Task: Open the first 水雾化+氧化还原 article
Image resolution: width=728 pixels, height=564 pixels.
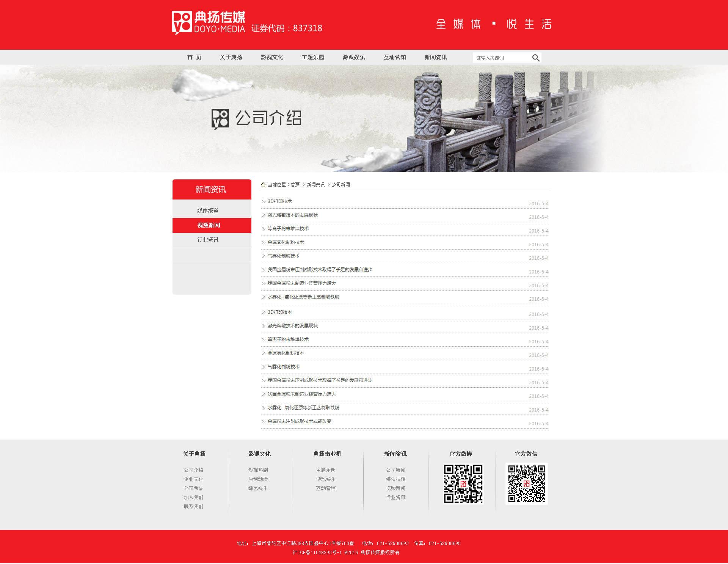Action: pos(303,297)
